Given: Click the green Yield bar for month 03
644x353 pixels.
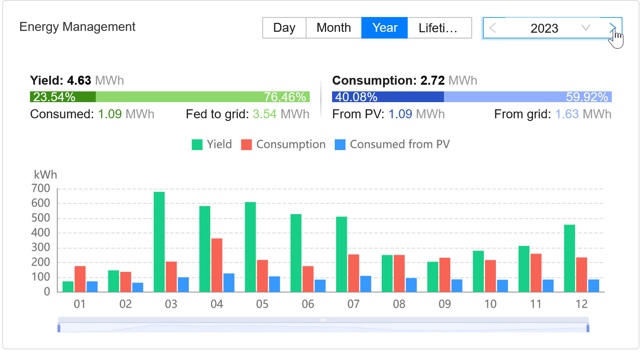Looking at the screenshot, I should point(159,242).
